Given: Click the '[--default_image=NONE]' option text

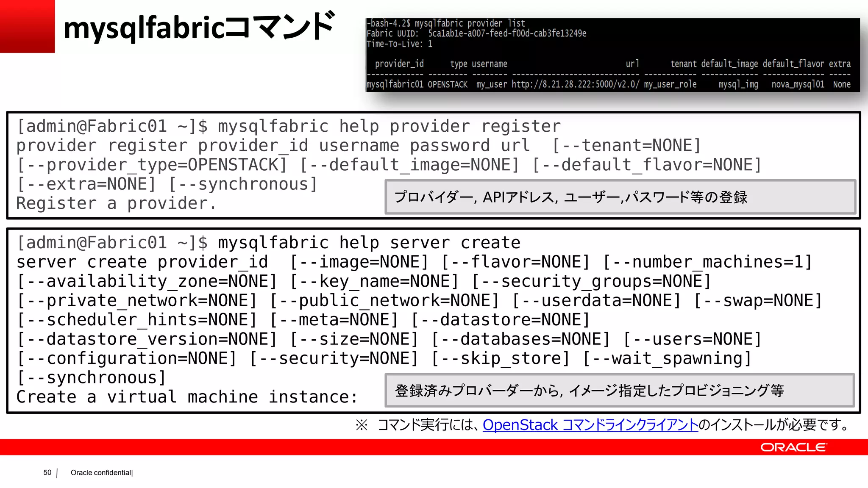Looking at the screenshot, I should pos(409,165).
